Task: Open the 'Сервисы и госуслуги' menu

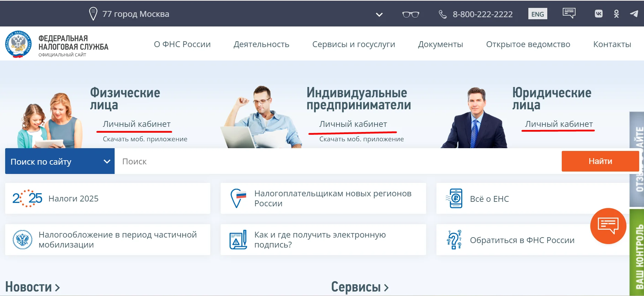Action: pos(353,44)
